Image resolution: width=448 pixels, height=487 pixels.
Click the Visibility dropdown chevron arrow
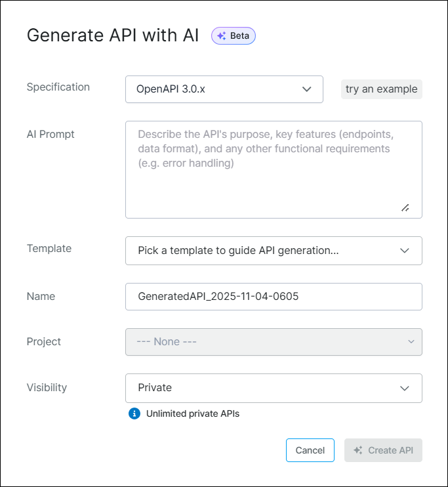405,388
